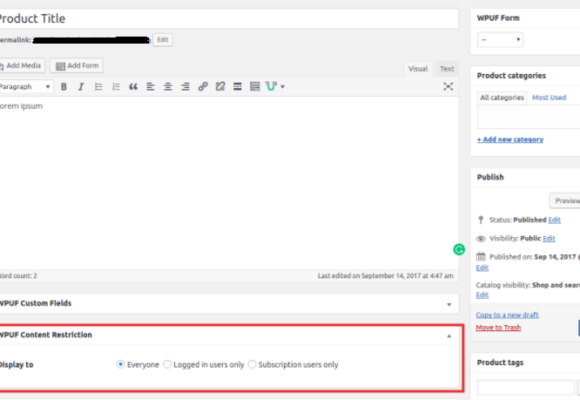580x400 pixels.
Task: Click the Product Title field
Action: point(228,19)
